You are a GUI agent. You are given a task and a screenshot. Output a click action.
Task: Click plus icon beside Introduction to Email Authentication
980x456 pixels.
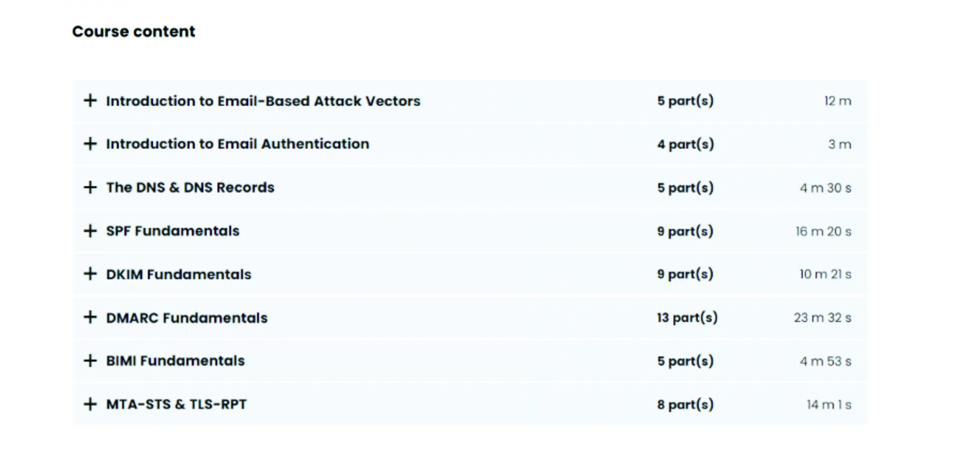[90, 144]
